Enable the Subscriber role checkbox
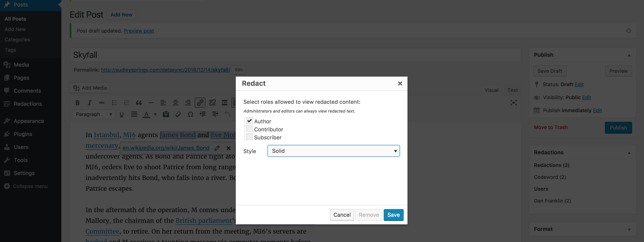Viewport: 644px width, 242px height. click(x=249, y=137)
